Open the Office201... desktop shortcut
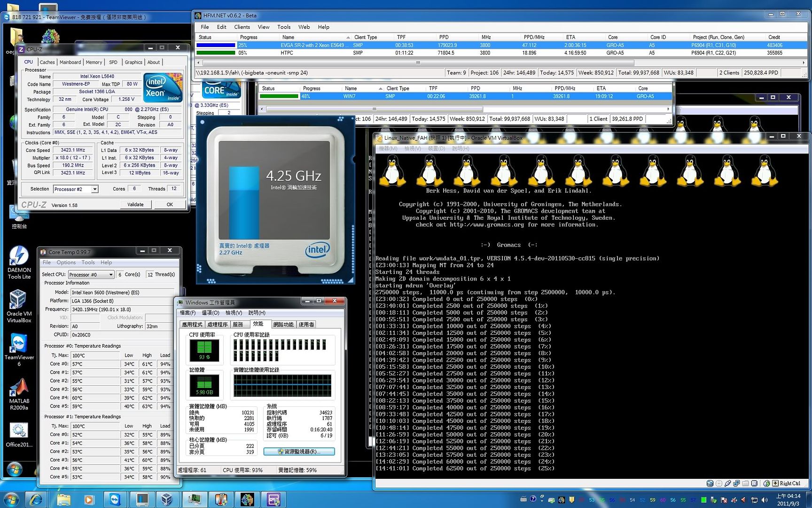Viewport: 812px width, 508px height. 19,434
